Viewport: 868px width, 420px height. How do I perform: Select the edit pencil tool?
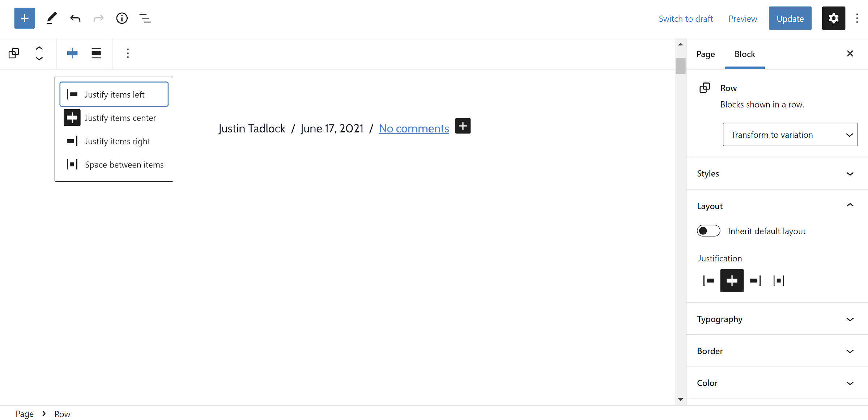[x=52, y=18]
